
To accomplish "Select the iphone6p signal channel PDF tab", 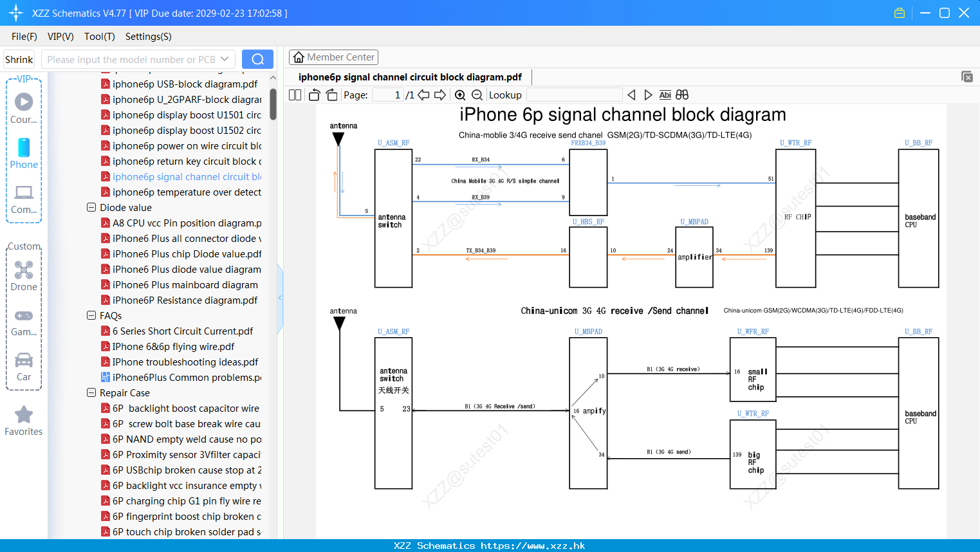I will (x=410, y=77).
